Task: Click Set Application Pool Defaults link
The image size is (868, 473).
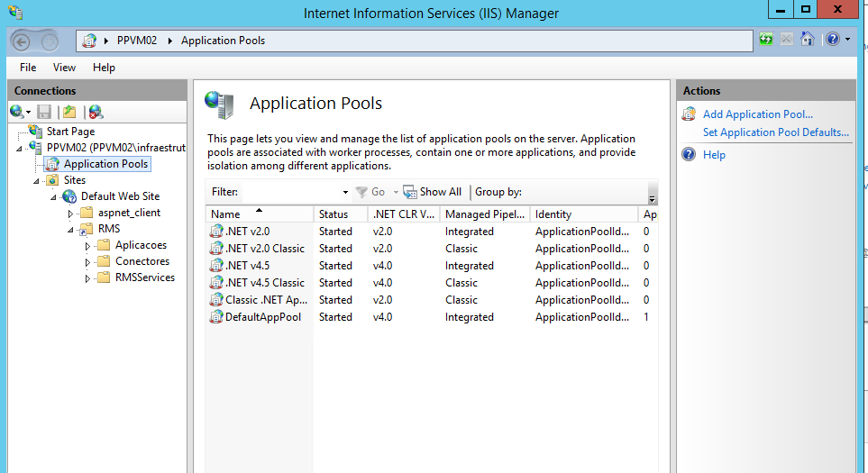Action: coord(775,132)
